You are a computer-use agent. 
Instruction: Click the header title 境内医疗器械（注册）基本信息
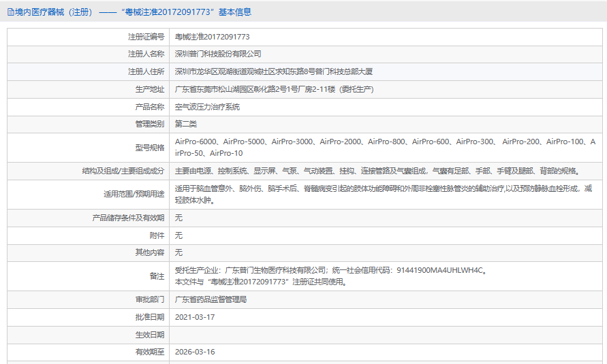coord(133,12)
